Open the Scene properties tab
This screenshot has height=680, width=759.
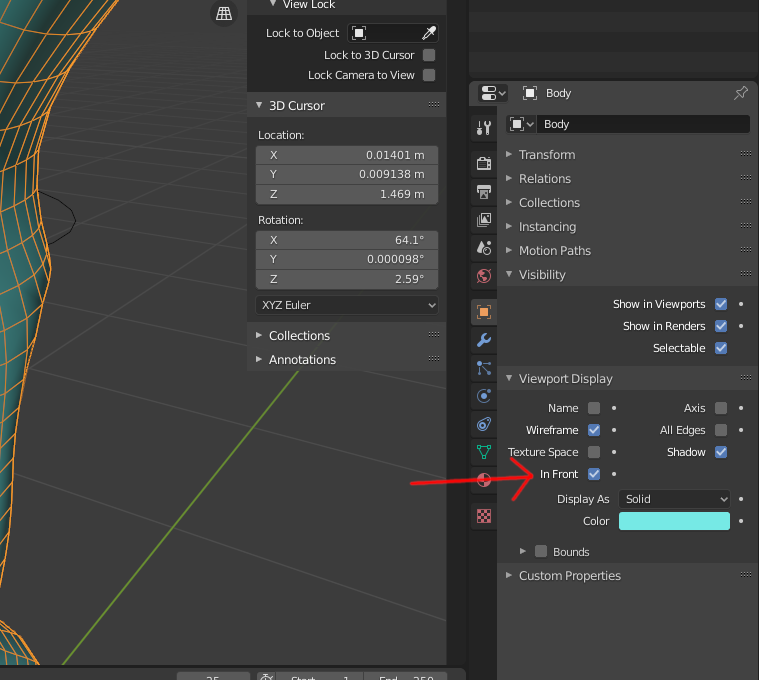484,248
